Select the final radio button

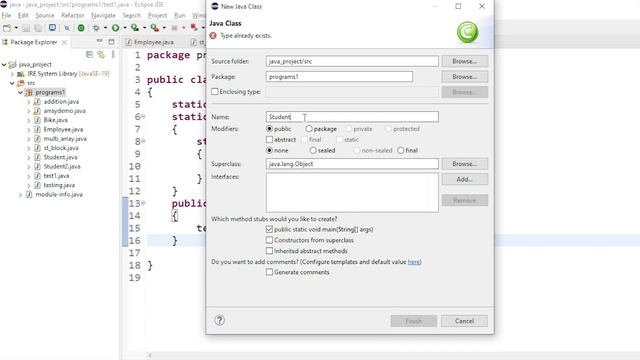click(x=401, y=150)
